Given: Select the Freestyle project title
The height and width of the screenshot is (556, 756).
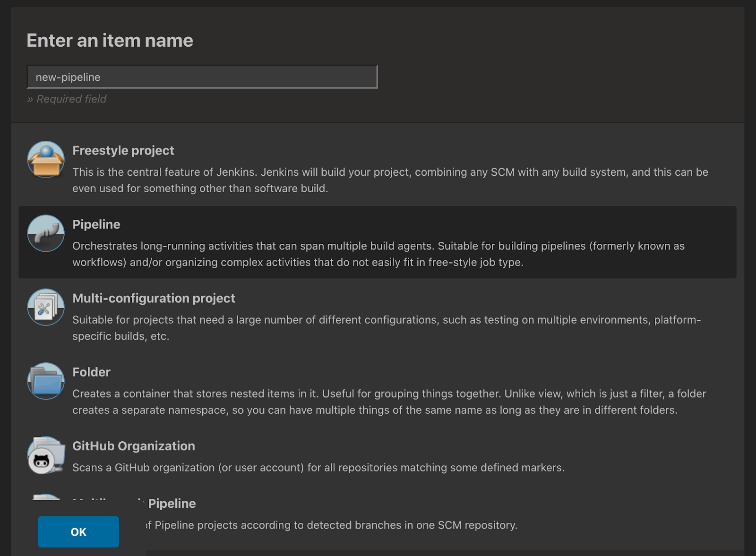Looking at the screenshot, I should click(x=123, y=150).
